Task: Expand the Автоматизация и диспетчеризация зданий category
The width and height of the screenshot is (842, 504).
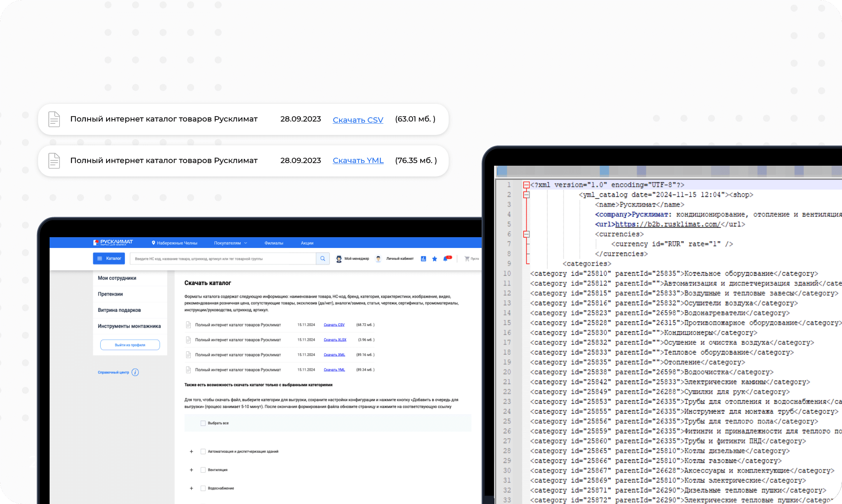Action: point(191,451)
